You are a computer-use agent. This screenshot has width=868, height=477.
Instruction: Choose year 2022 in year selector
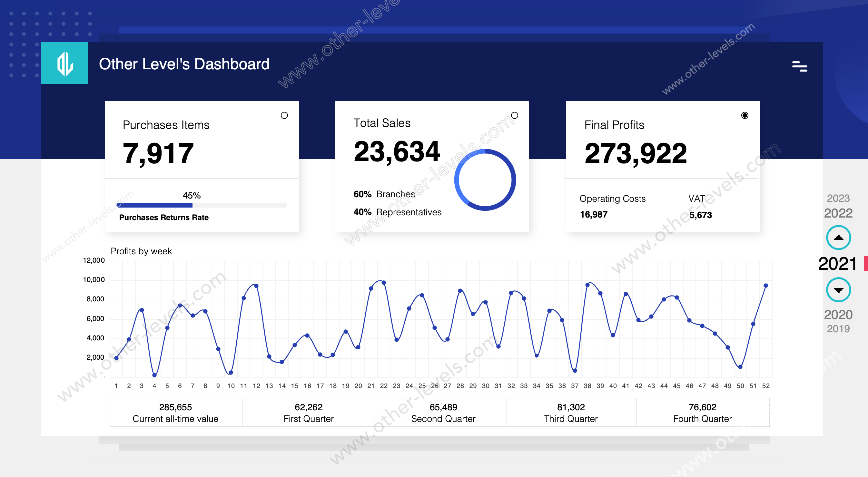click(x=838, y=213)
